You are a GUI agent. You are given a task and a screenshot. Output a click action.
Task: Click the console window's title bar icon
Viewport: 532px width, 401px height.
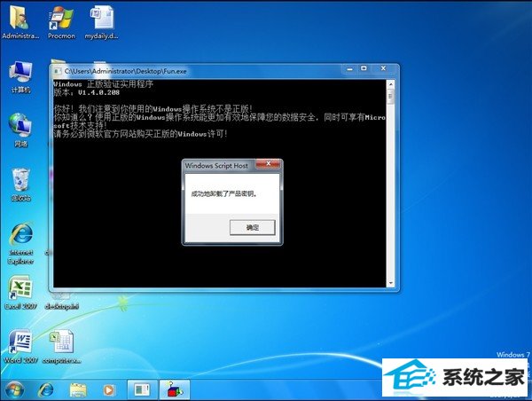(x=58, y=71)
